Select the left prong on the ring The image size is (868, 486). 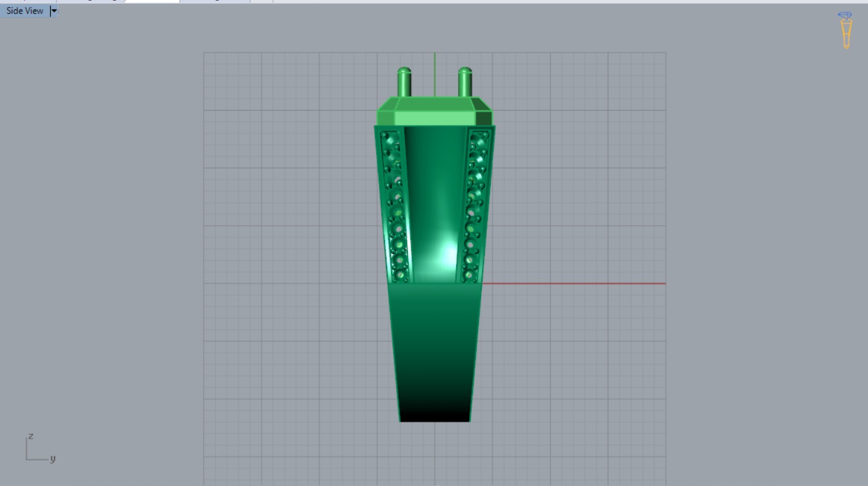[404, 82]
